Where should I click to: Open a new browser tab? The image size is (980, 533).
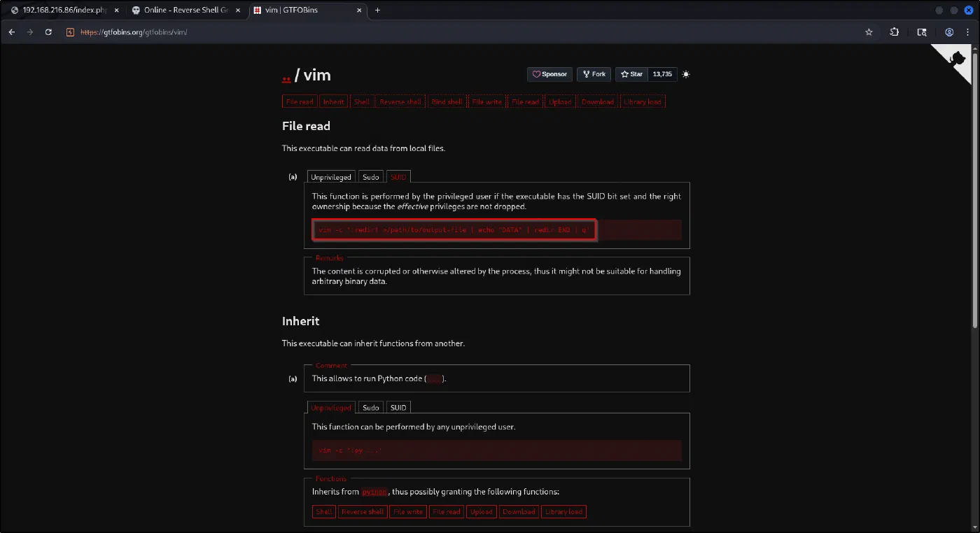[378, 10]
